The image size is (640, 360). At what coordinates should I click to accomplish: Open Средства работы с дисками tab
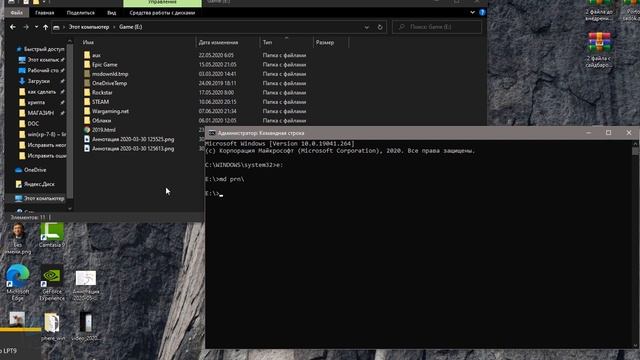pyautogui.click(x=162, y=13)
